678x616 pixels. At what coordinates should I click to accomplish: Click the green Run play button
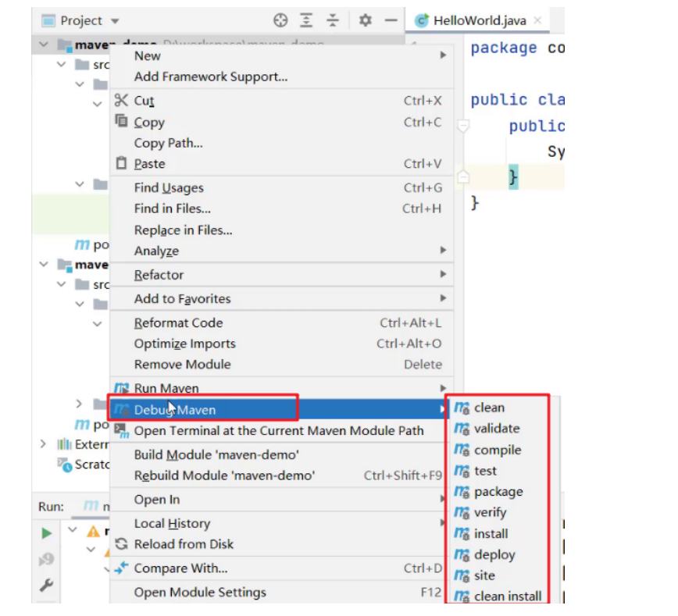(x=47, y=533)
